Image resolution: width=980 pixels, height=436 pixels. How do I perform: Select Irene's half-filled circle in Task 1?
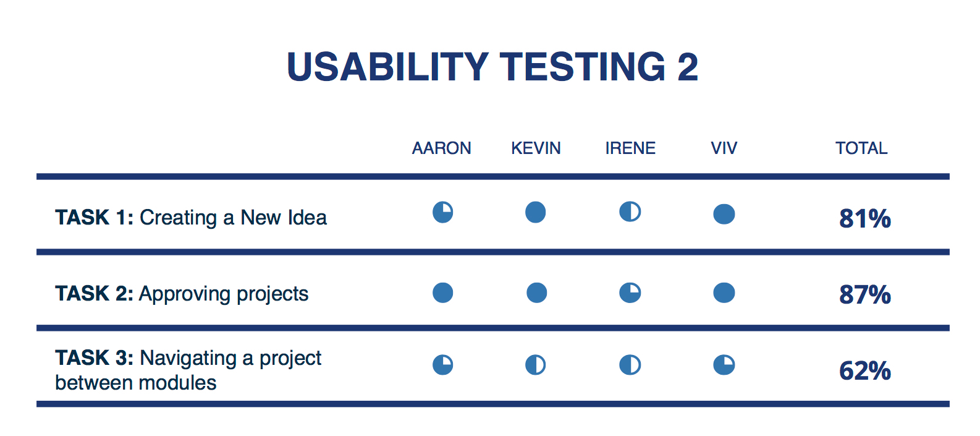630,212
